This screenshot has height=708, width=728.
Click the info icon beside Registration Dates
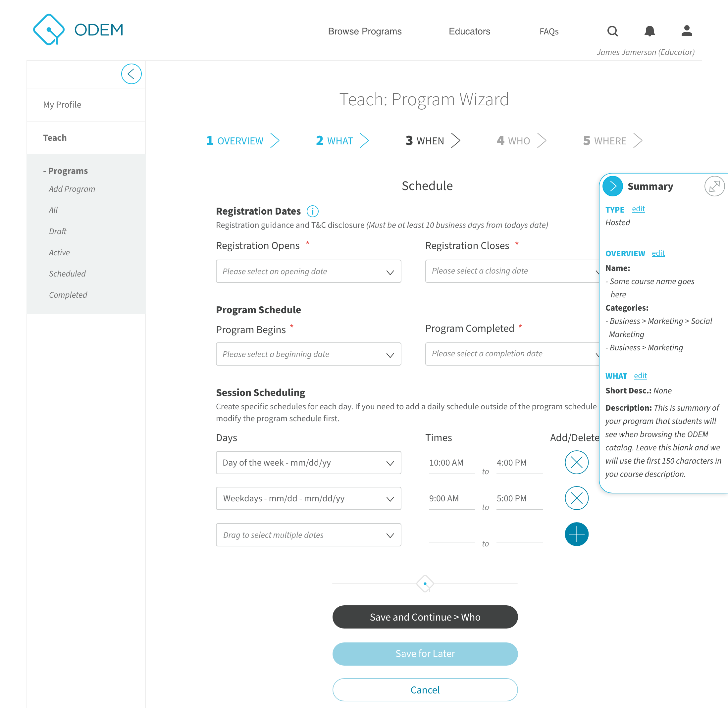point(312,211)
